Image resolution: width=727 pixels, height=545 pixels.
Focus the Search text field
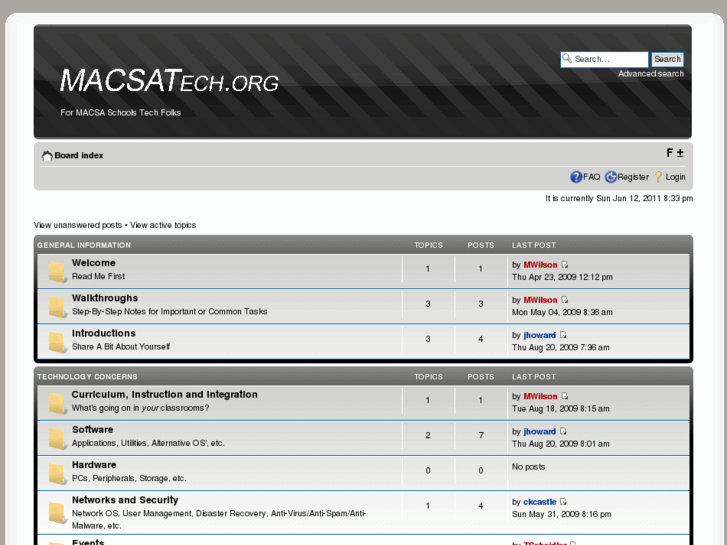point(604,59)
